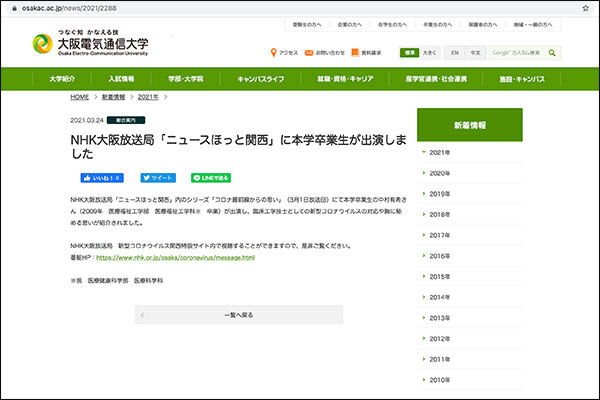Expand the 2013年 sidebar entry
The image size is (600, 400).
[x=470, y=318]
